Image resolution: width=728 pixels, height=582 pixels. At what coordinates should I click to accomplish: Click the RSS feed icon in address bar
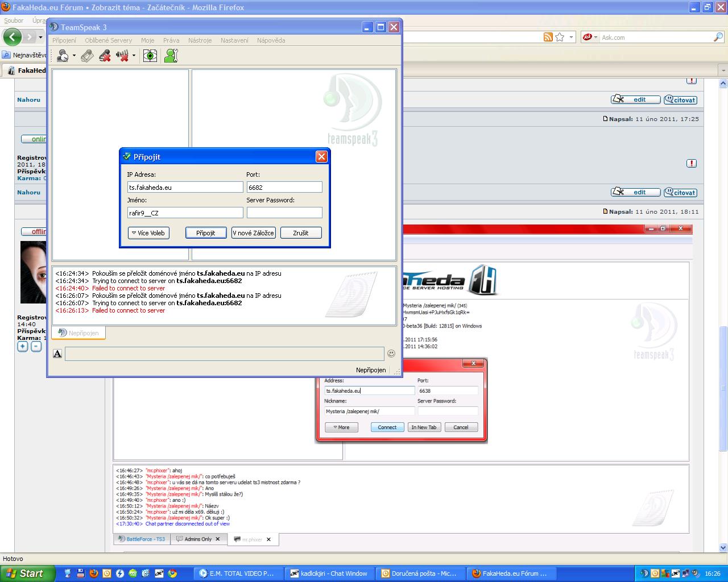coord(548,37)
